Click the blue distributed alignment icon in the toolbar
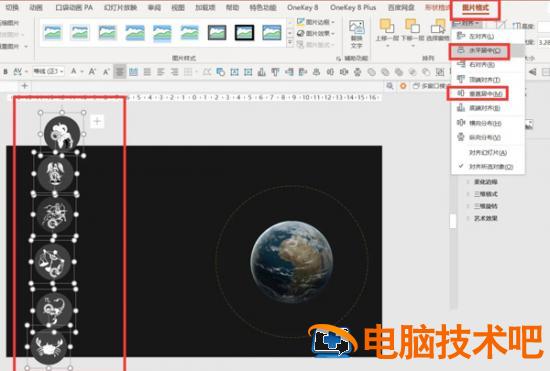 pyautogui.click(x=133, y=72)
